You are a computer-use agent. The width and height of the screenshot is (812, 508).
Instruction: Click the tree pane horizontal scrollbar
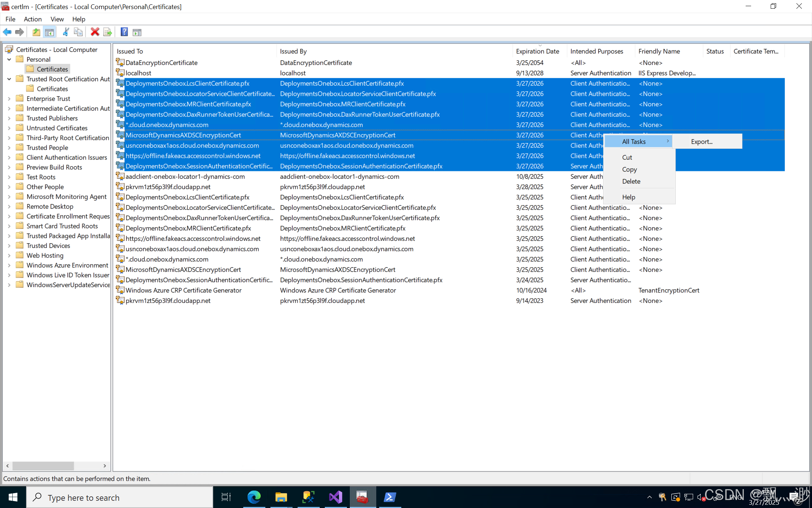[x=43, y=466]
